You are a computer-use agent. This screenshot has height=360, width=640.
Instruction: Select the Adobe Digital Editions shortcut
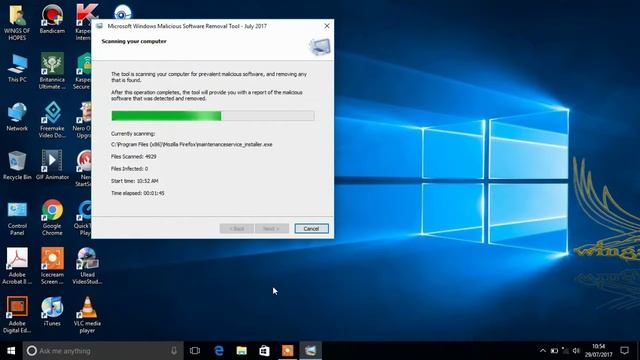pyautogui.click(x=17, y=315)
